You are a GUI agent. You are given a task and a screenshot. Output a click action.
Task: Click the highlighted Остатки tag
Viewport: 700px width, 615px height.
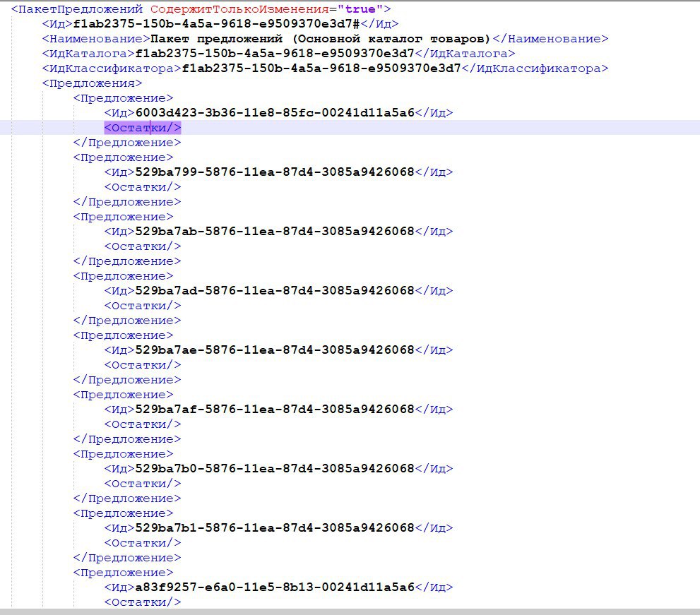coord(143,128)
